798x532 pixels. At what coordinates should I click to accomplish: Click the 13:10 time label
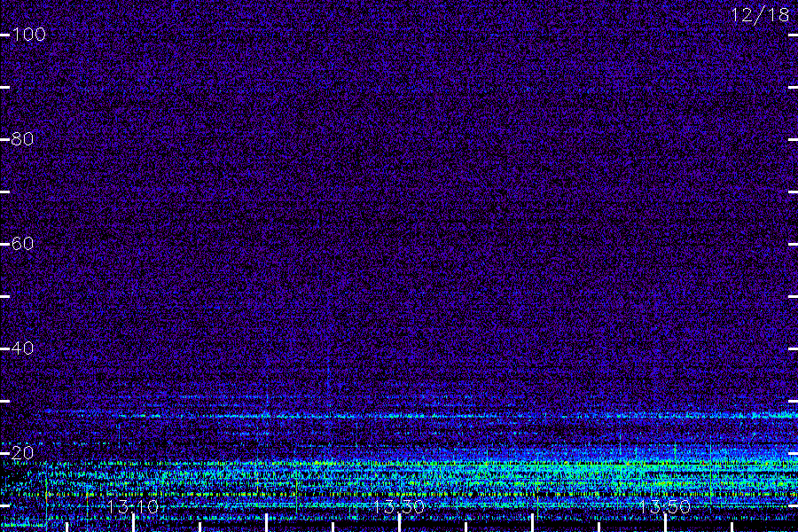pos(133,507)
